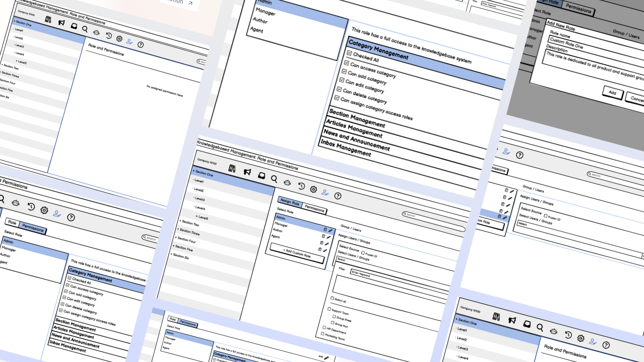Select Manager role in large top-center mockup
Screen dimensions: 644x362
(266, 12)
